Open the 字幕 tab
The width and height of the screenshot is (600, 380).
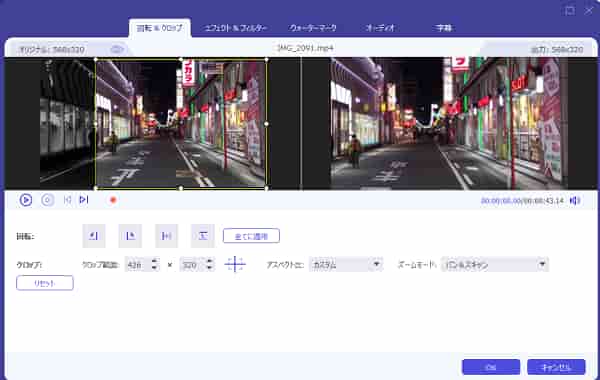444,28
